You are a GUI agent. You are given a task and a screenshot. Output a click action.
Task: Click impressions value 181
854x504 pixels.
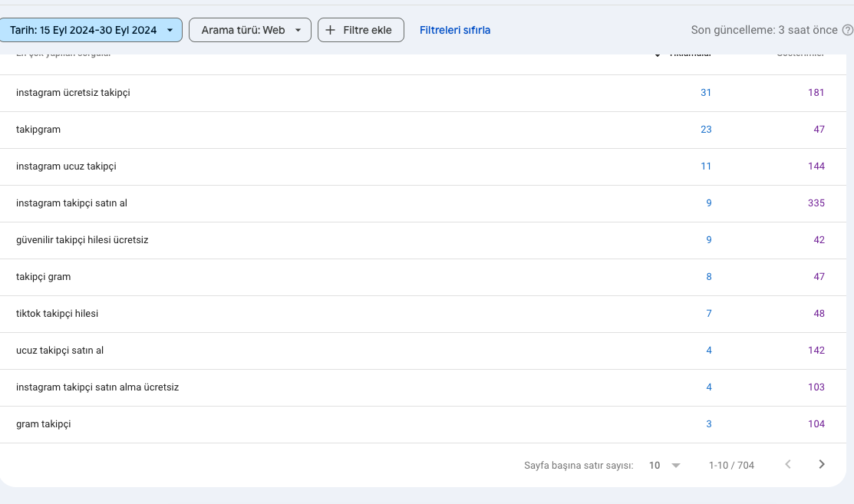pyautogui.click(x=816, y=93)
